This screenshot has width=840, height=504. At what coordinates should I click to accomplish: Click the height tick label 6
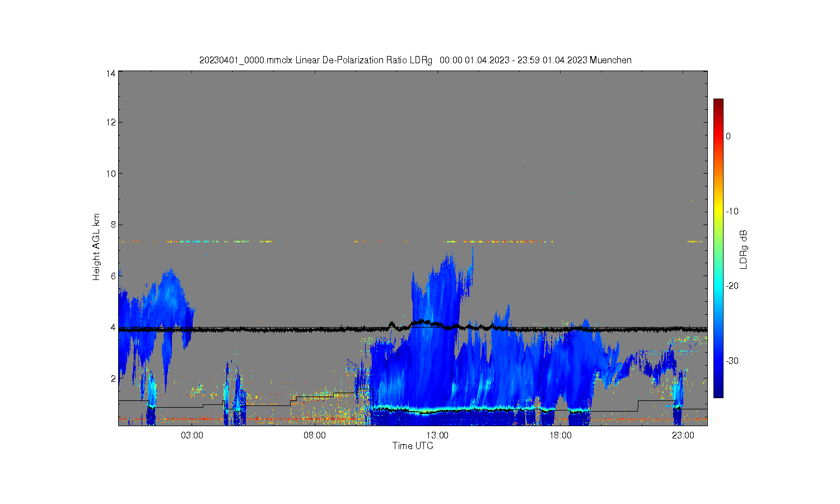[x=113, y=276]
